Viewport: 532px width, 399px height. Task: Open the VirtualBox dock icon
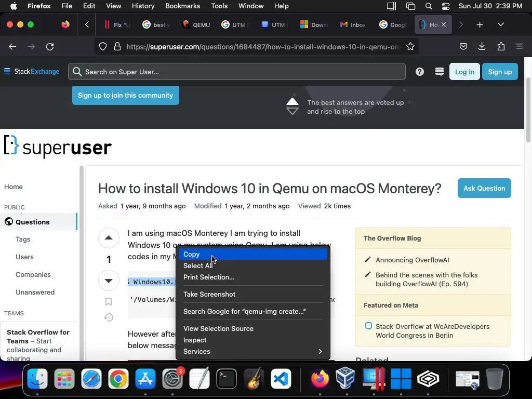point(345,379)
